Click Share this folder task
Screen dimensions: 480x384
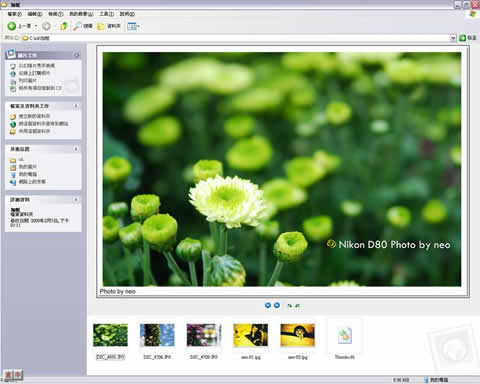coord(30,131)
